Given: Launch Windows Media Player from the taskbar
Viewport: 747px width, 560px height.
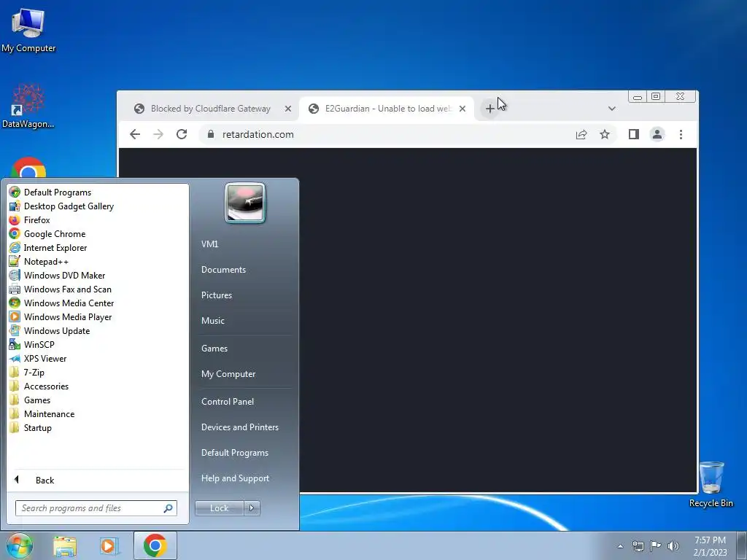Looking at the screenshot, I should point(109,546).
